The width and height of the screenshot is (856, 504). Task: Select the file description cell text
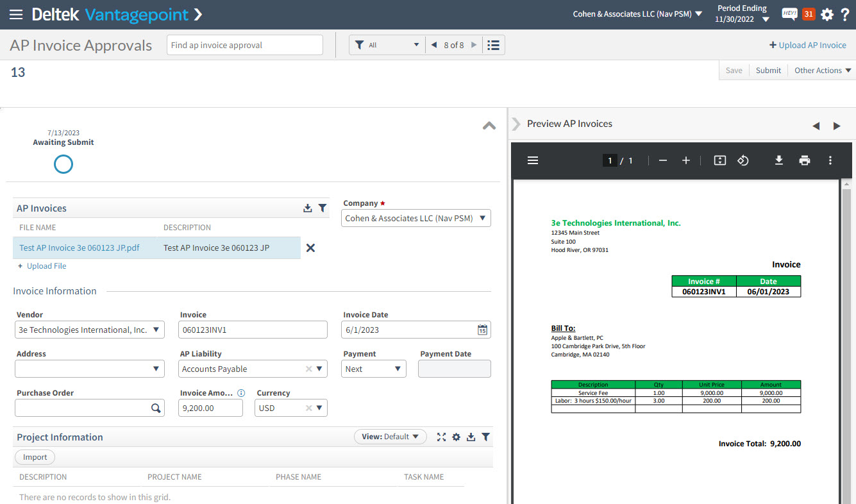tap(216, 248)
